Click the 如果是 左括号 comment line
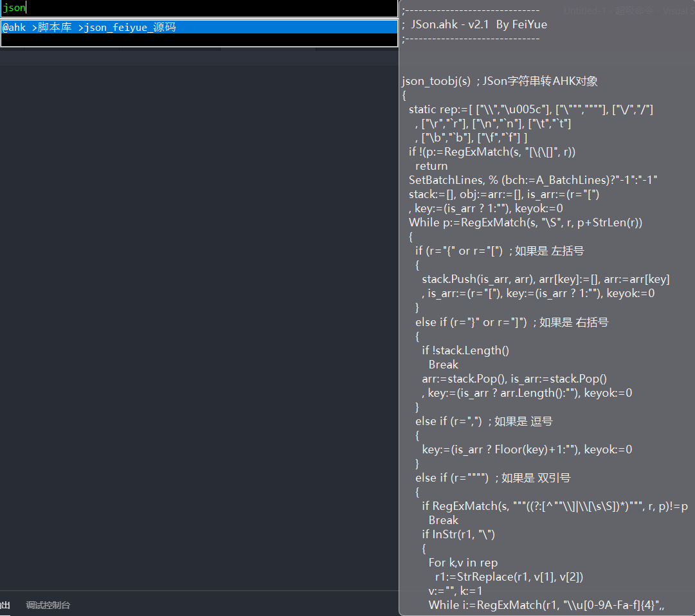 click(x=500, y=251)
